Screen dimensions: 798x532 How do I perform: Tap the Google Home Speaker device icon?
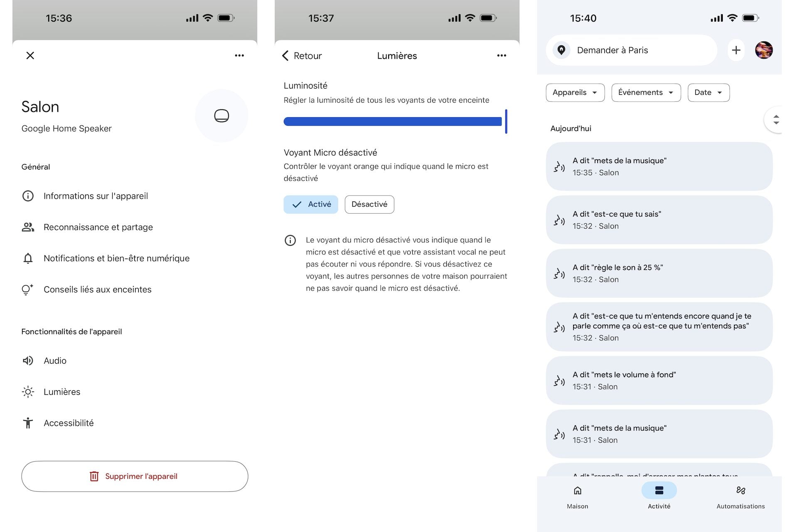point(222,116)
